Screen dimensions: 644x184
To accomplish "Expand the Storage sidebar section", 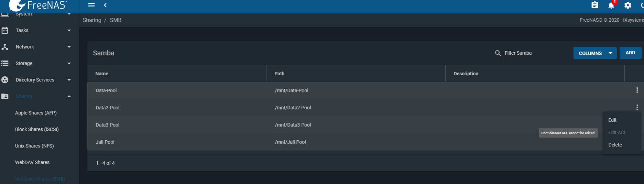I will [36, 63].
